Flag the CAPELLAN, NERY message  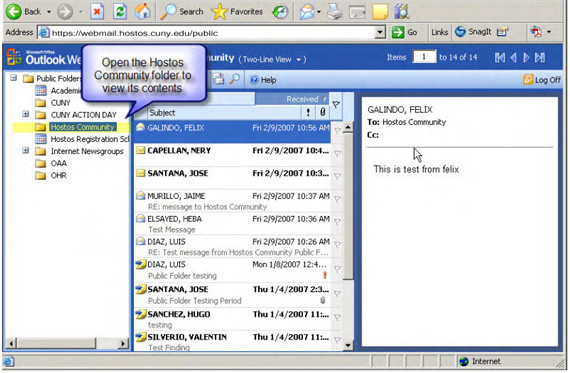(337, 154)
